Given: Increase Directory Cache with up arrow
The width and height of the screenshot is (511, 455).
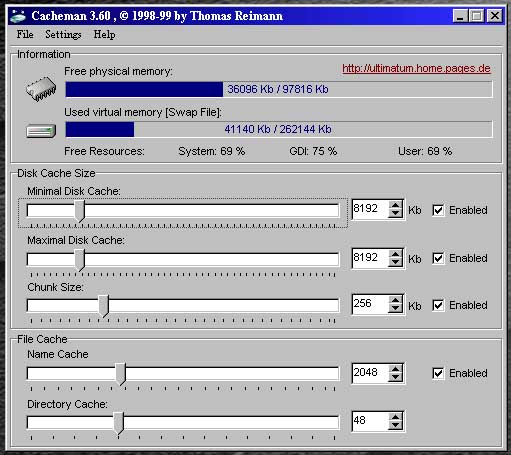Looking at the screenshot, I should [x=395, y=417].
